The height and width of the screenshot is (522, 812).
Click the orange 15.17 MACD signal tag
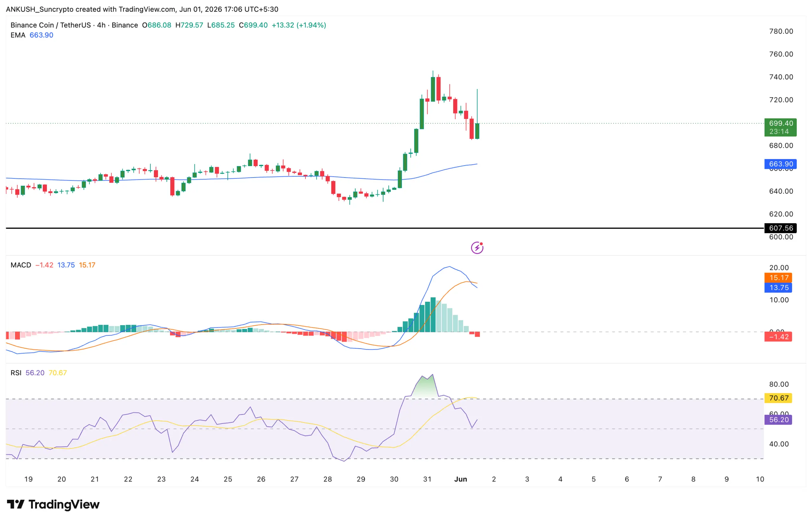(x=778, y=278)
